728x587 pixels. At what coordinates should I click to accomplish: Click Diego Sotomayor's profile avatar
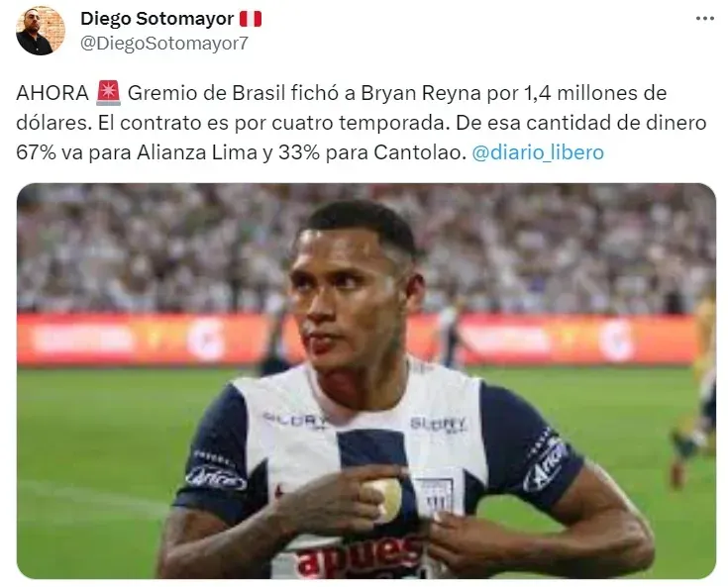click(41, 31)
